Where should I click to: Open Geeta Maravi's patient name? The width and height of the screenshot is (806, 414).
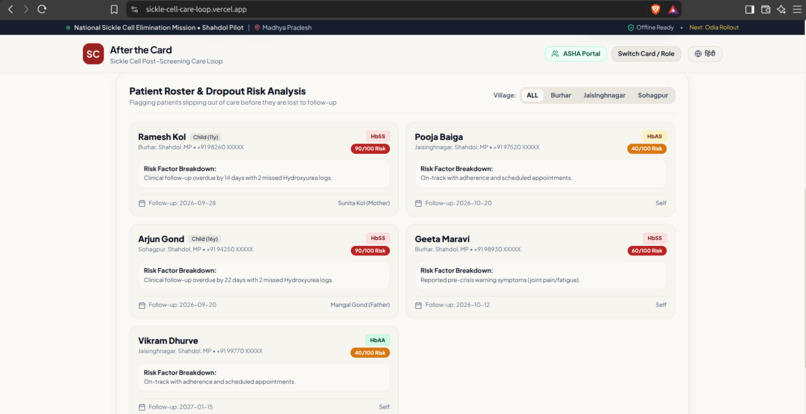click(x=442, y=239)
